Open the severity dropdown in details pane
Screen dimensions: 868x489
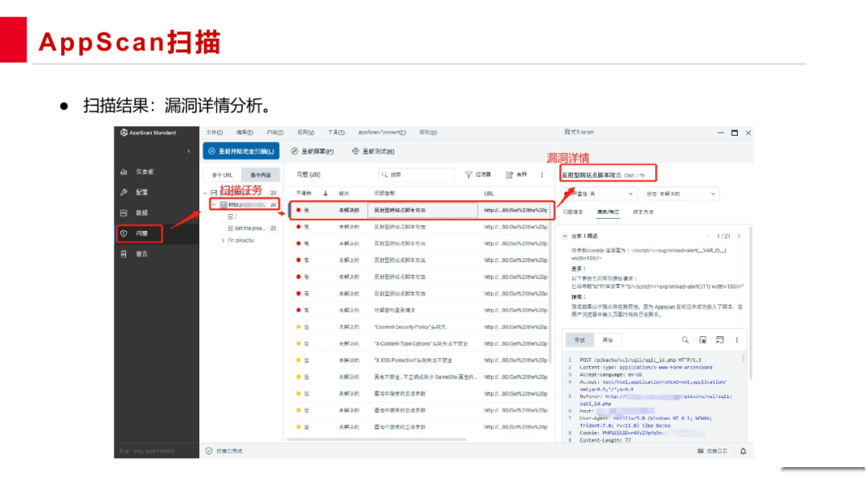coord(599,194)
